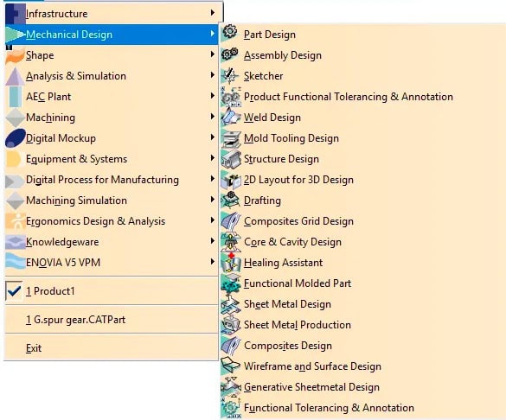This screenshot has height=420, width=506.
Task: Open the Drafting workbench icon
Action: pyautogui.click(x=230, y=200)
